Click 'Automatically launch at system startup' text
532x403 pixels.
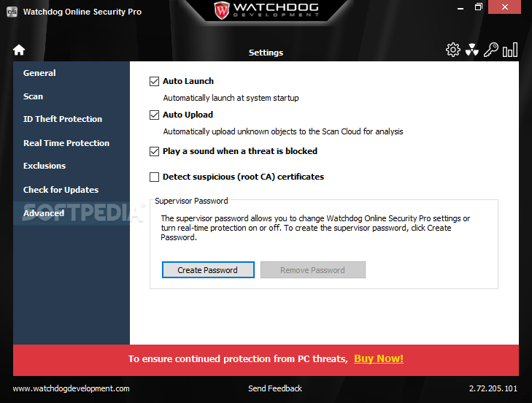[231, 98]
